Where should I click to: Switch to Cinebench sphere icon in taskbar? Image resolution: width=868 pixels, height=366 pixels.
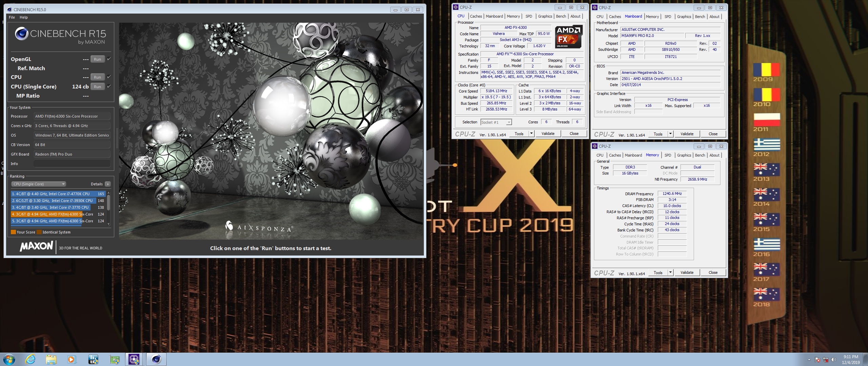point(156,359)
